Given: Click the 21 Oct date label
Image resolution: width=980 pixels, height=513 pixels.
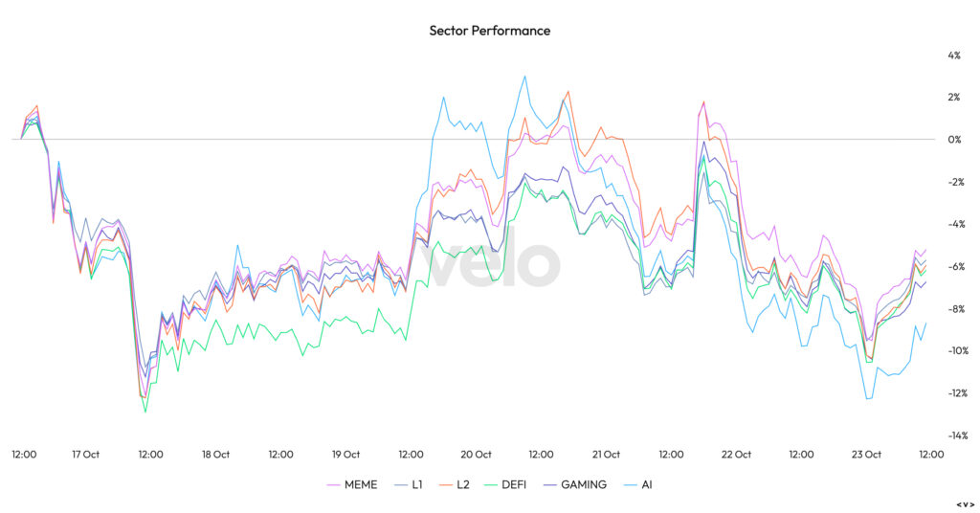Looking at the screenshot, I should [x=606, y=455].
